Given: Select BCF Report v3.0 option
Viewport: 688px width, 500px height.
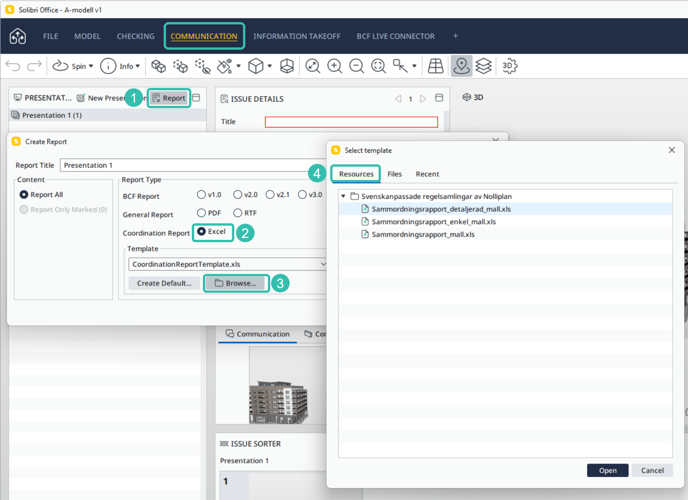Looking at the screenshot, I should (302, 194).
